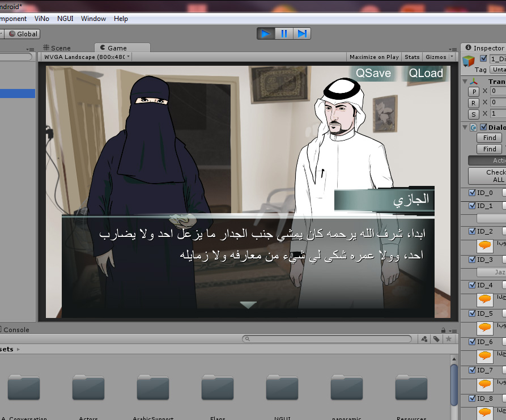This screenshot has width=506, height=420.
Task: Collapse the Transform component foldout
Action: (x=465, y=82)
